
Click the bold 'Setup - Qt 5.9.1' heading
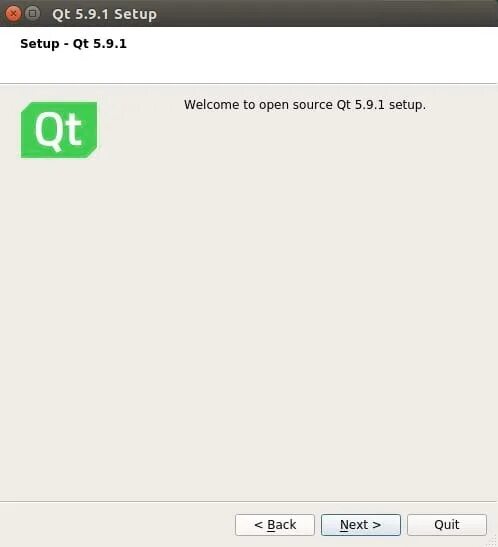[x=73, y=44]
